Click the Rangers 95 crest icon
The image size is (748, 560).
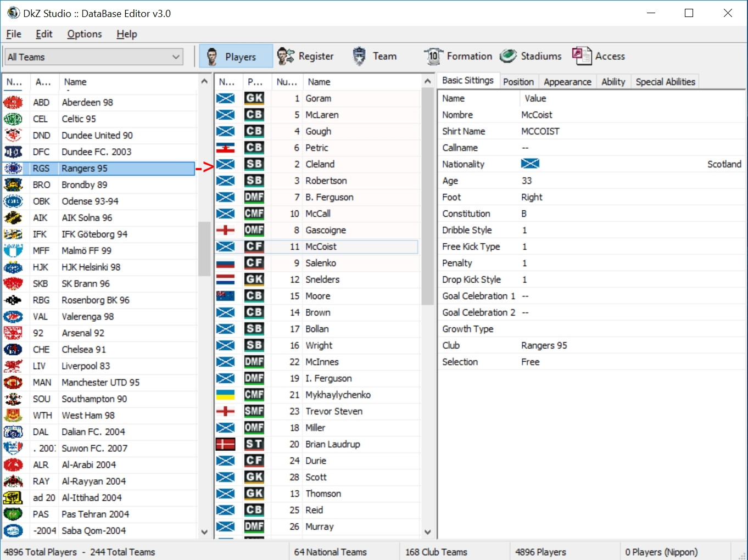(13, 169)
